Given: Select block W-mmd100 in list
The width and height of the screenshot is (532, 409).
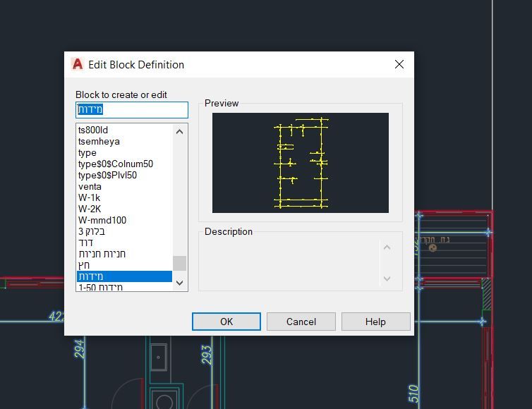Looking at the screenshot, I should click(x=124, y=220).
